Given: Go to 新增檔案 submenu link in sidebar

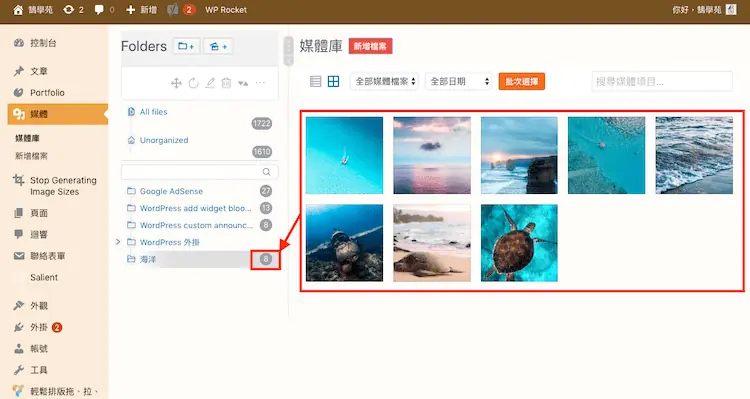Looking at the screenshot, I should pos(31,155).
